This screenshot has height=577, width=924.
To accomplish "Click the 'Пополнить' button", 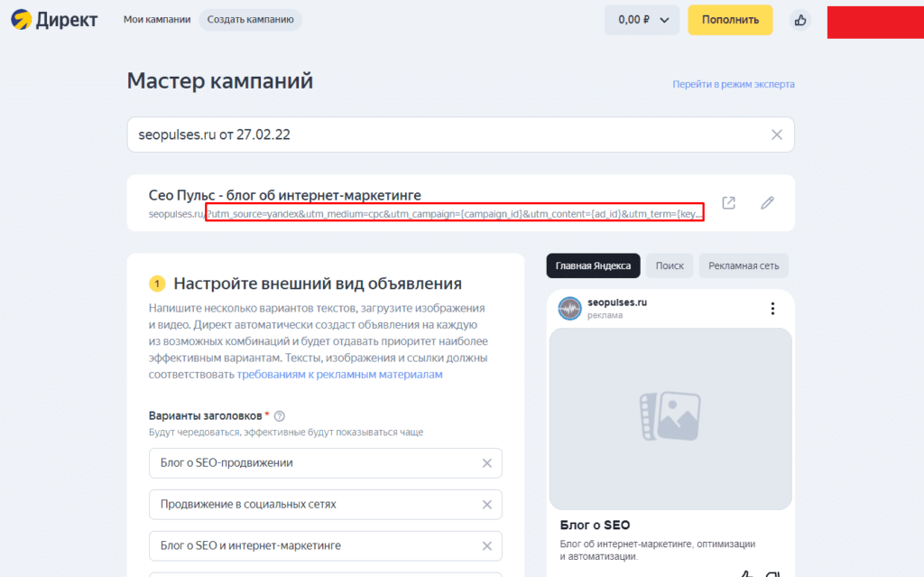I will [730, 20].
